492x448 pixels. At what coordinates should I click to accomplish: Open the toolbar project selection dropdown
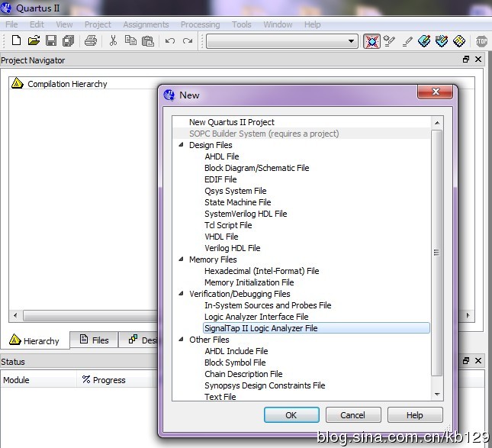click(351, 41)
